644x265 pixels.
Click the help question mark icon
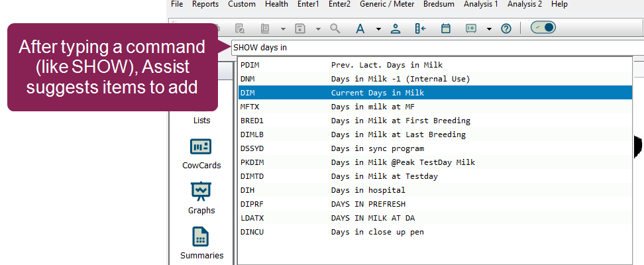tap(506, 28)
